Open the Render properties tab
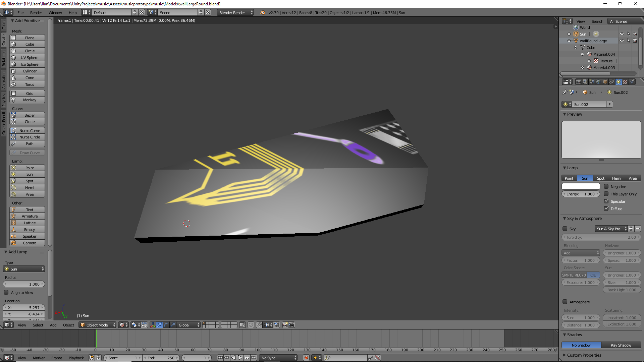The image size is (644, 362). 578,82
